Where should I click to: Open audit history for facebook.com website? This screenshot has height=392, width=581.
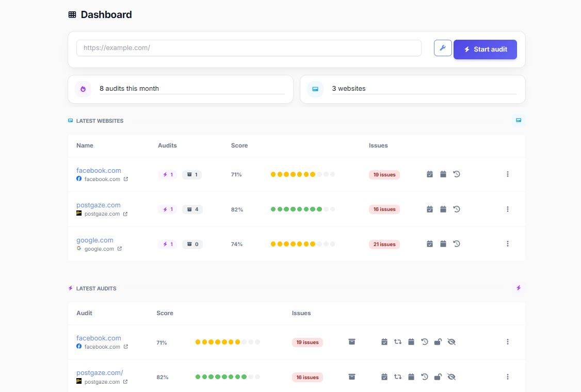(457, 174)
